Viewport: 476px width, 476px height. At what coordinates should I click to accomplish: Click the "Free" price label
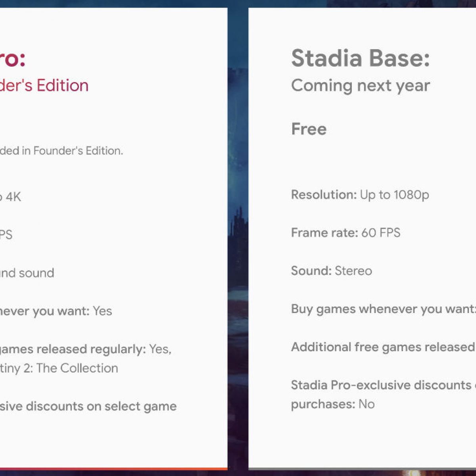[x=309, y=129]
